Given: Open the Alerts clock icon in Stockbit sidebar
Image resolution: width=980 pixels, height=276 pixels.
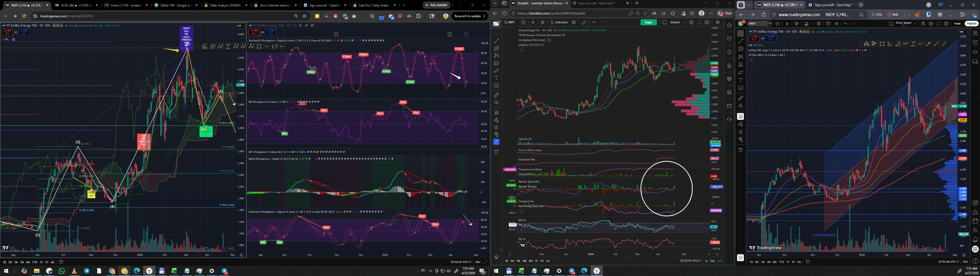Looking at the screenshot, I should pos(729,39).
